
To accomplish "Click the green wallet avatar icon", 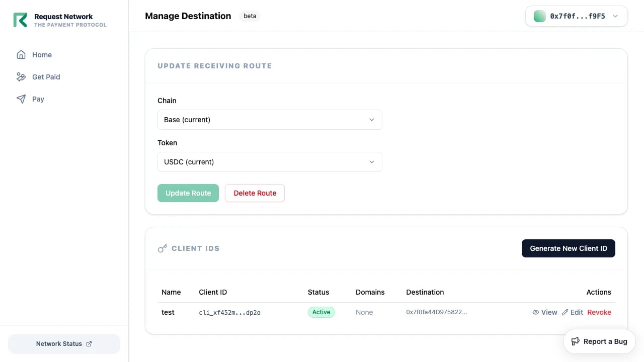I will [539, 16].
